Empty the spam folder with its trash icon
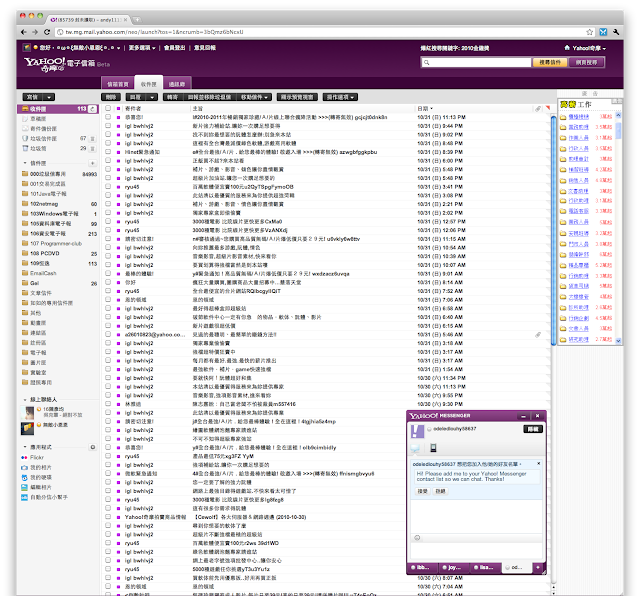640x596 pixels. point(93,139)
